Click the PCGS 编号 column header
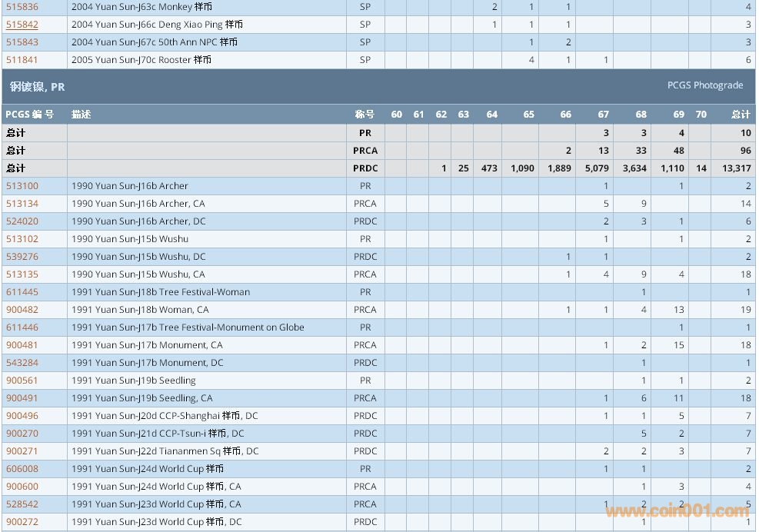 [x=30, y=115]
